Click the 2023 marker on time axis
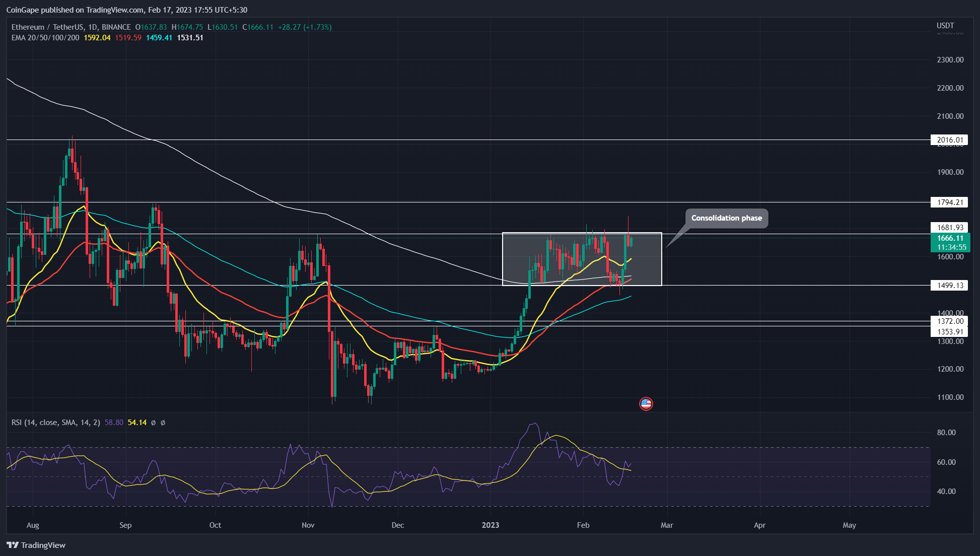Viewport: 980px width, 556px height. coord(490,525)
